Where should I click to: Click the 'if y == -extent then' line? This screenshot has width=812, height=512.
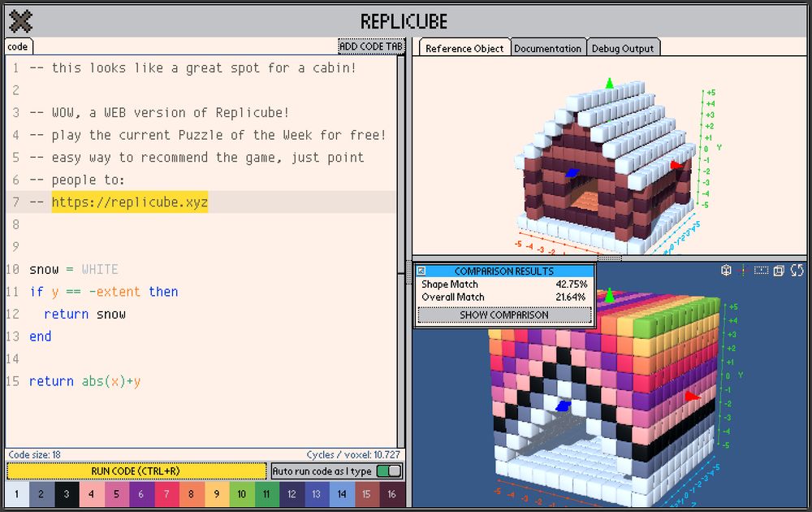(x=104, y=292)
